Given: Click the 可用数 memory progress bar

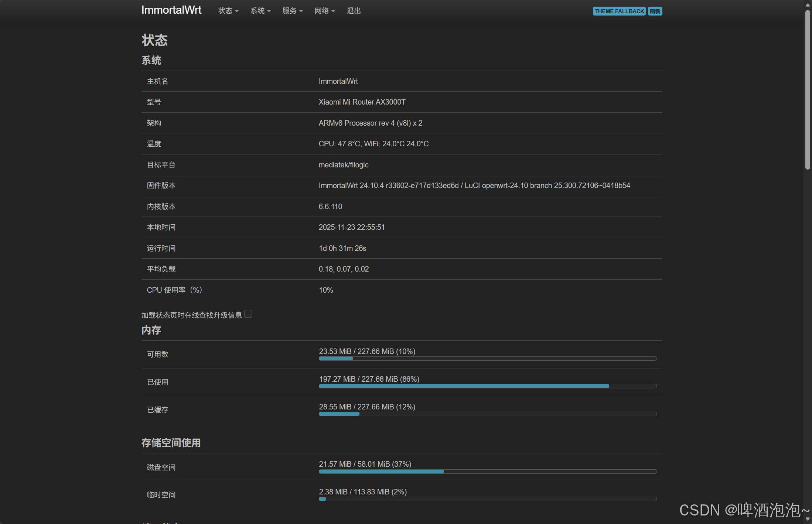Looking at the screenshot, I should pos(487,358).
